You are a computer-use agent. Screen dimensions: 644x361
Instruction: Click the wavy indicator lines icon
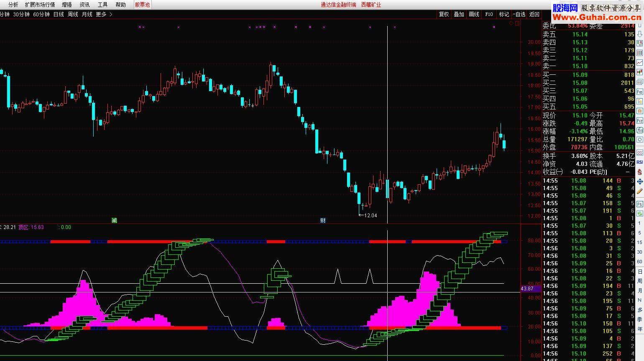point(640,153)
